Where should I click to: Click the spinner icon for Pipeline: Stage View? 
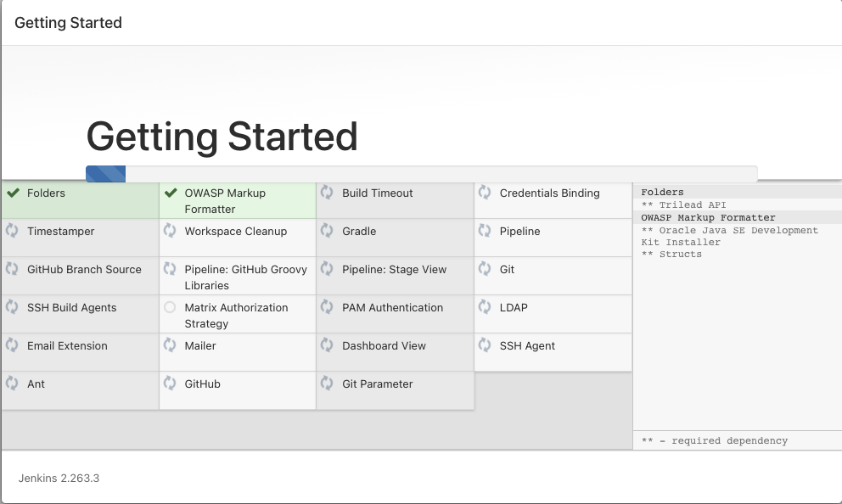(327, 268)
